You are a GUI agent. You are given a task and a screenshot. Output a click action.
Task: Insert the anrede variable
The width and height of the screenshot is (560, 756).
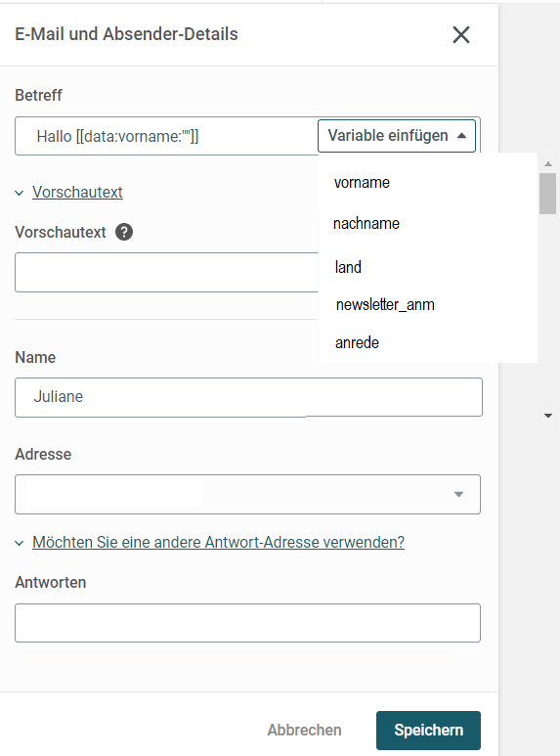click(x=357, y=343)
